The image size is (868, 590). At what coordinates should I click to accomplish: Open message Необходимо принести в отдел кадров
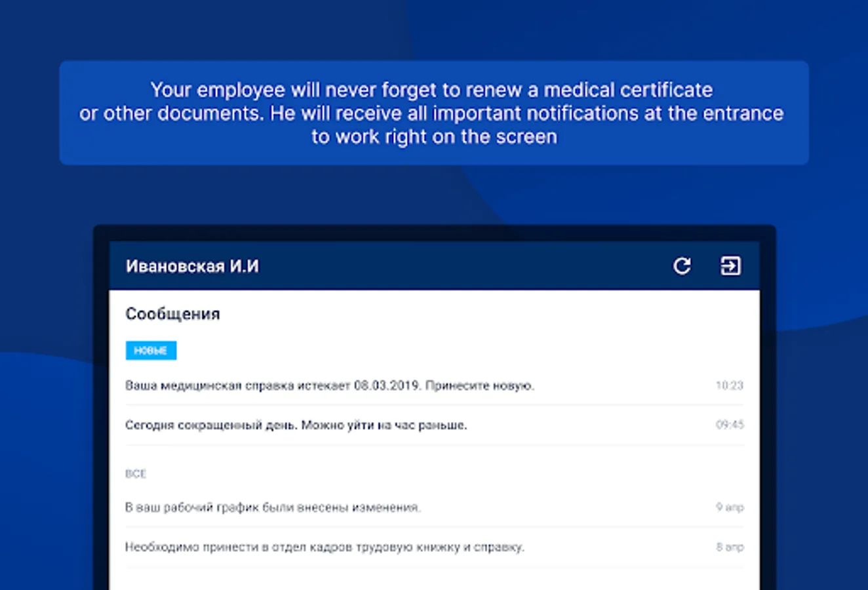point(434,547)
